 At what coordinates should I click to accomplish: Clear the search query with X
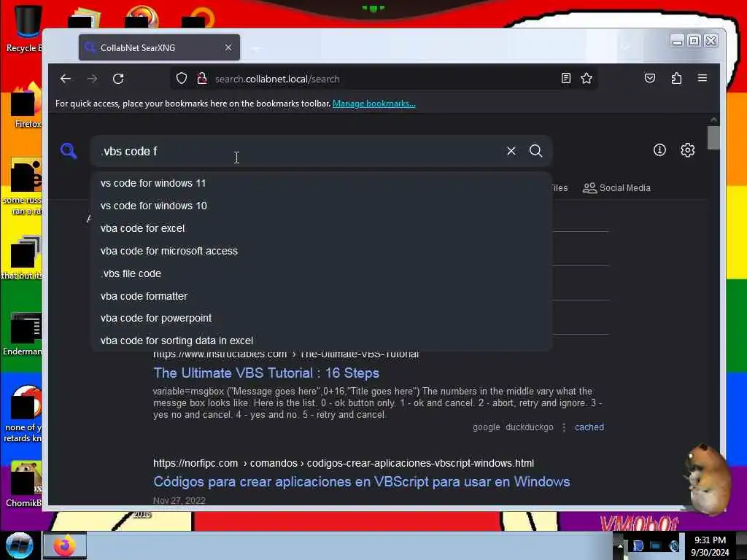(x=511, y=151)
